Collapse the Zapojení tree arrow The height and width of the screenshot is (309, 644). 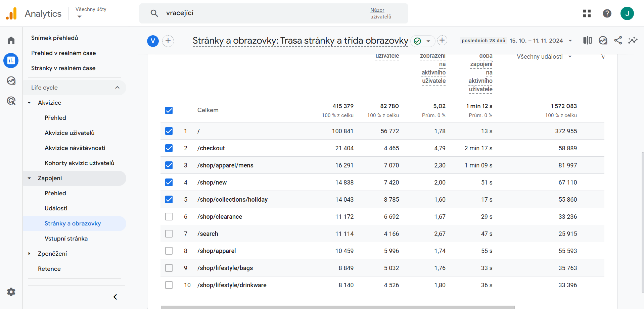29,178
